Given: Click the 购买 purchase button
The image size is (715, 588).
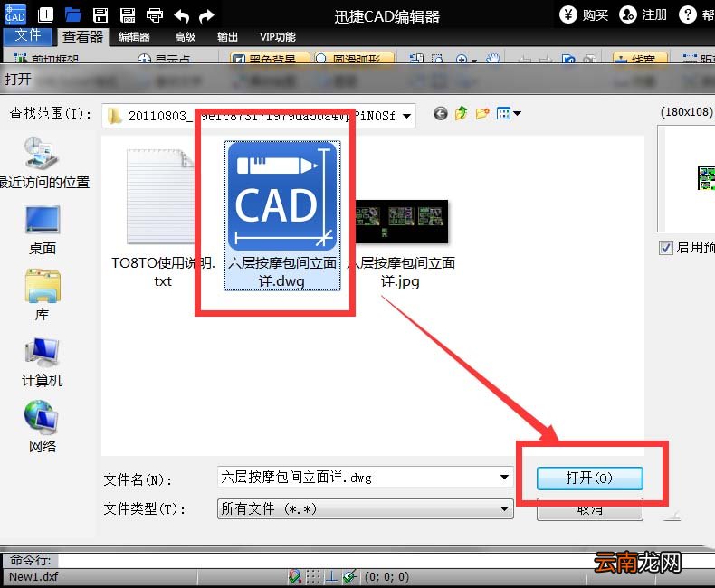Looking at the screenshot, I should point(584,15).
